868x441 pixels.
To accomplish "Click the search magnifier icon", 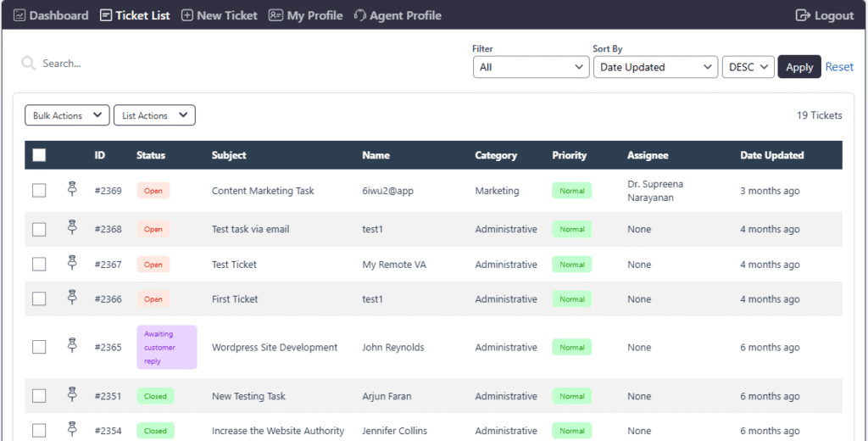I will coord(28,64).
